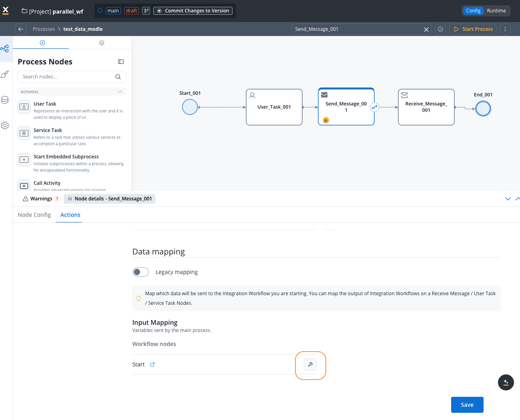Open the Start workflow node external link

coord(152,364)
